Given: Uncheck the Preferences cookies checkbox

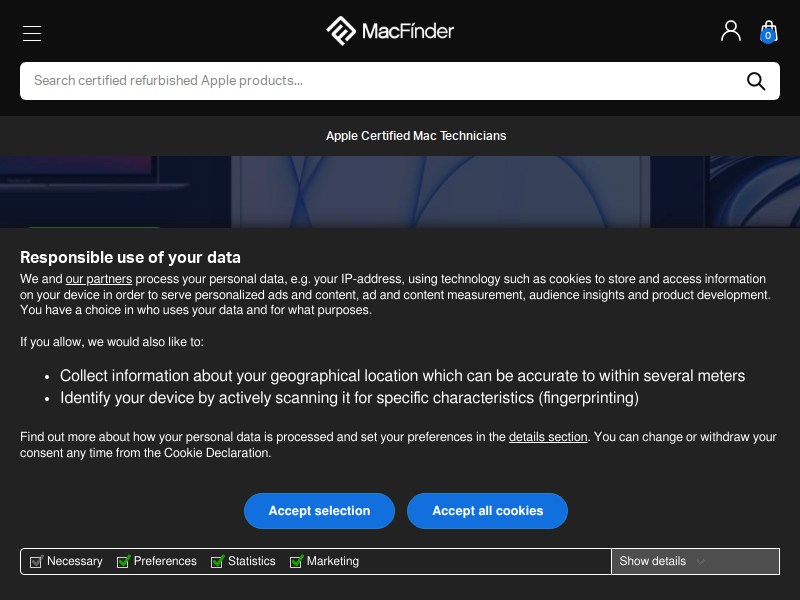Looking at the screenshot, I should [x=123, y=561].
